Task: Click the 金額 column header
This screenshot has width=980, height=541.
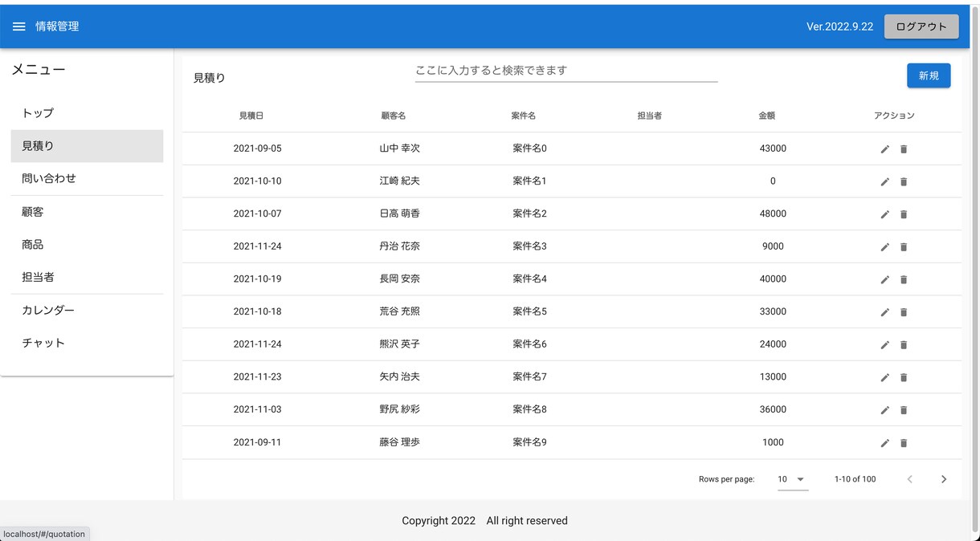Action: pyautogui.click(x=767, y=116)
